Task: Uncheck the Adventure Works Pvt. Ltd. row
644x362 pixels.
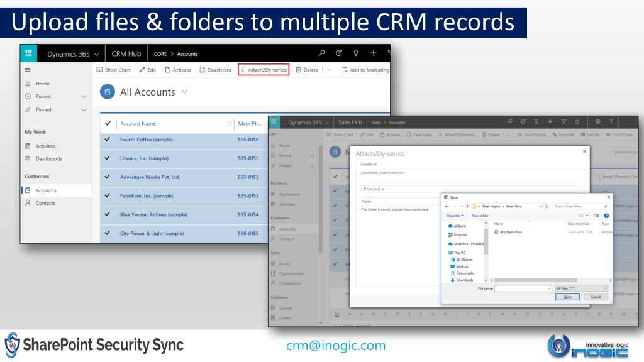Action: tap(107, 177)
